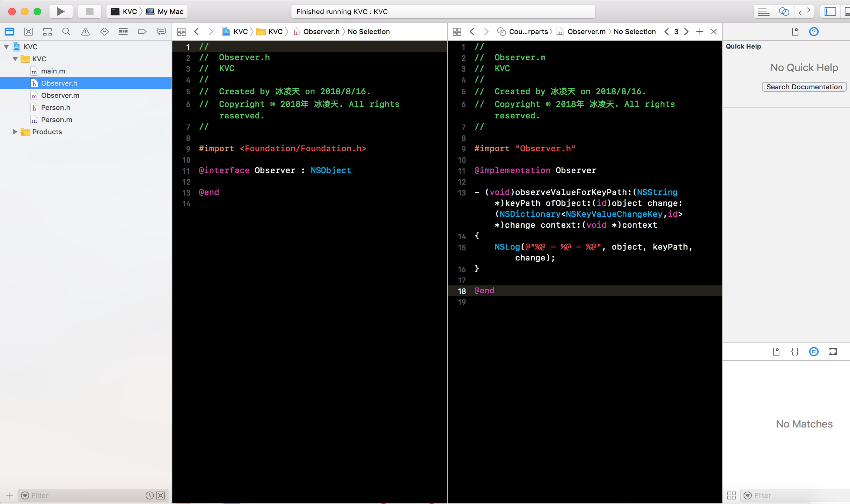Viewport: 850px width, 504px height.
Task: Click the Run (play) button
Action: pos(61,12)
